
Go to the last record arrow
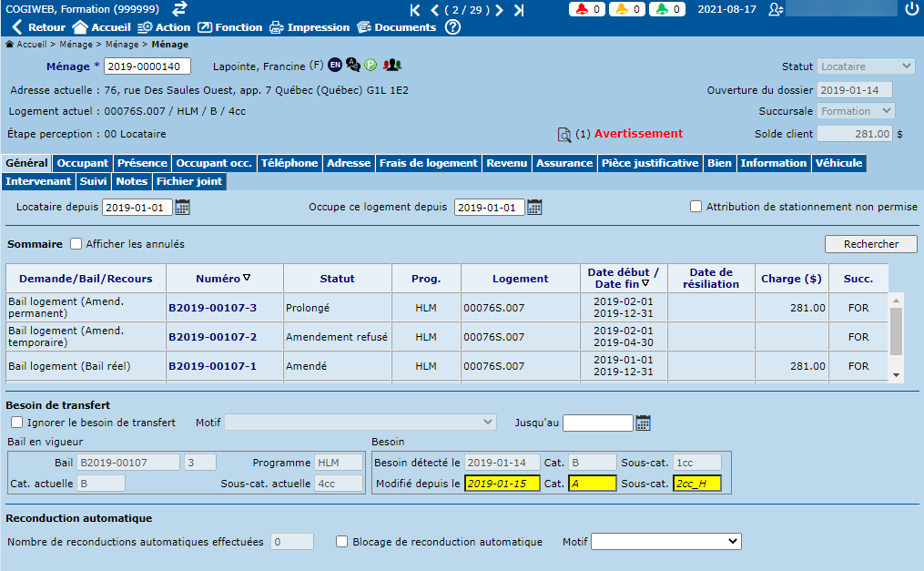coord(519,10)
